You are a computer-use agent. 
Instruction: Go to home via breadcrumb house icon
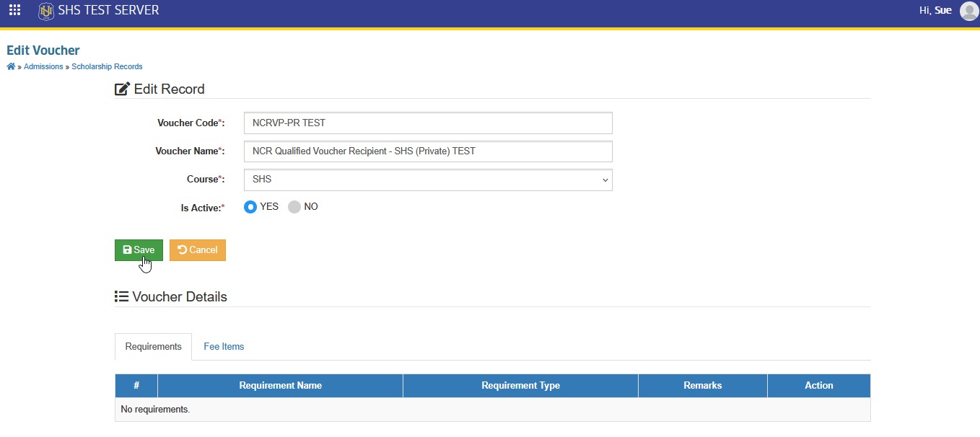(x=11, y=66)
